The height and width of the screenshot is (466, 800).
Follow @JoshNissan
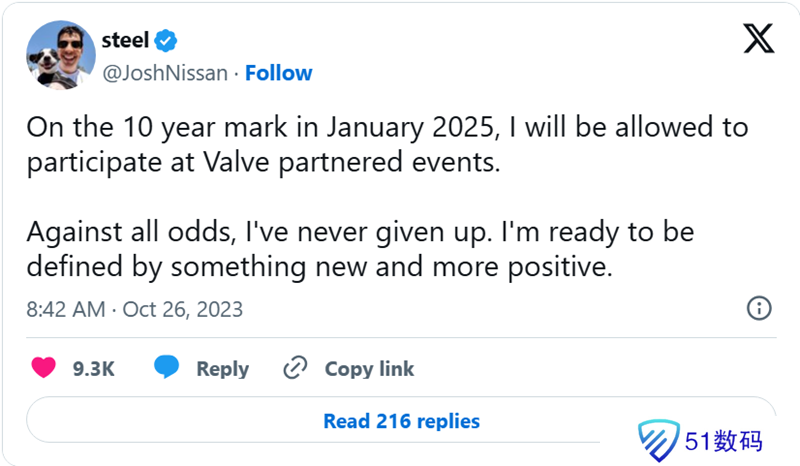pyautogui.click(x=278, y=73)
